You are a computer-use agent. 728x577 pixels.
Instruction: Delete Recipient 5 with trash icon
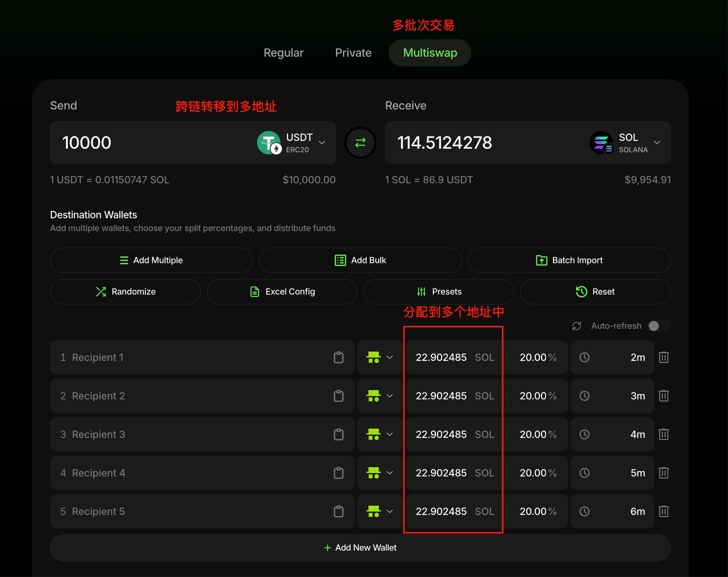(664, 511)
